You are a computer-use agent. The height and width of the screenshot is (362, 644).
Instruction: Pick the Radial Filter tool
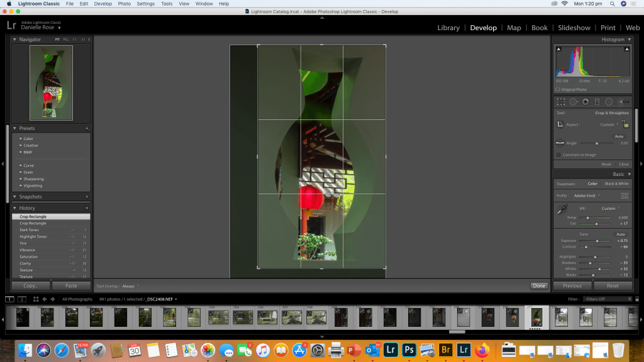point(609,101)
